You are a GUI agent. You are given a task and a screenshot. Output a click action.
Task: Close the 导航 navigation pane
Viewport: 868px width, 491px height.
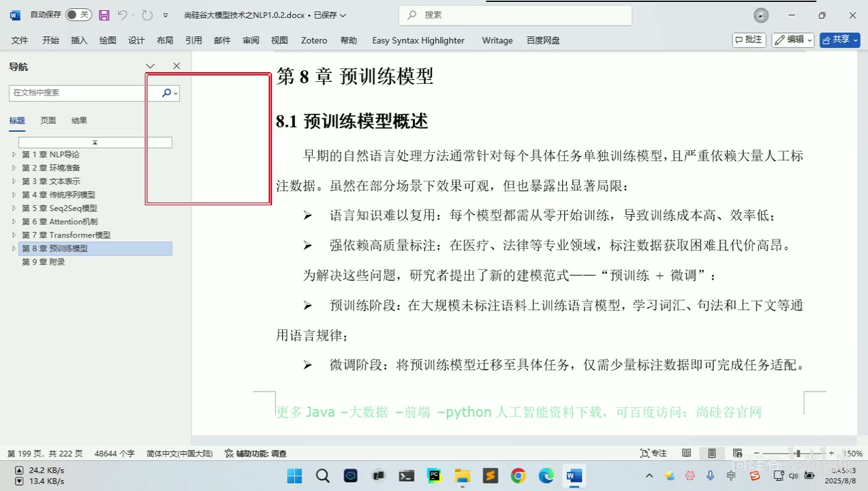(x=176, y=66)
